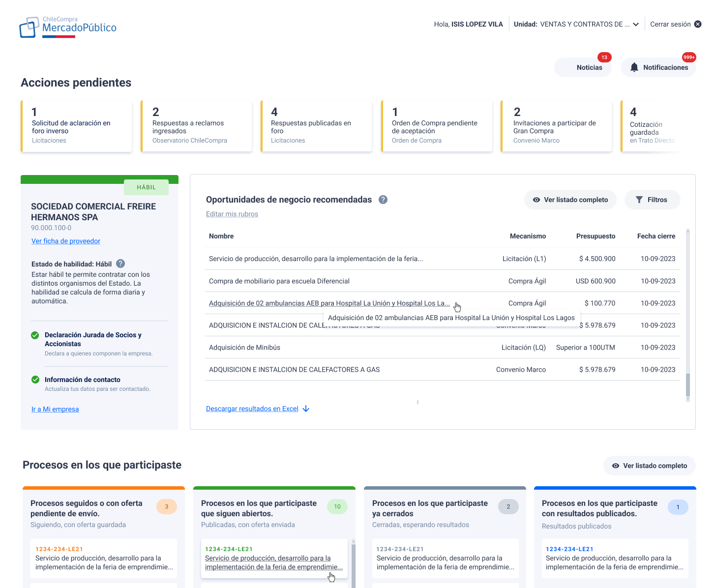
Task: Open the help icon beside Oportunidades de negocio recomendadas
Action: click(383, 200)
